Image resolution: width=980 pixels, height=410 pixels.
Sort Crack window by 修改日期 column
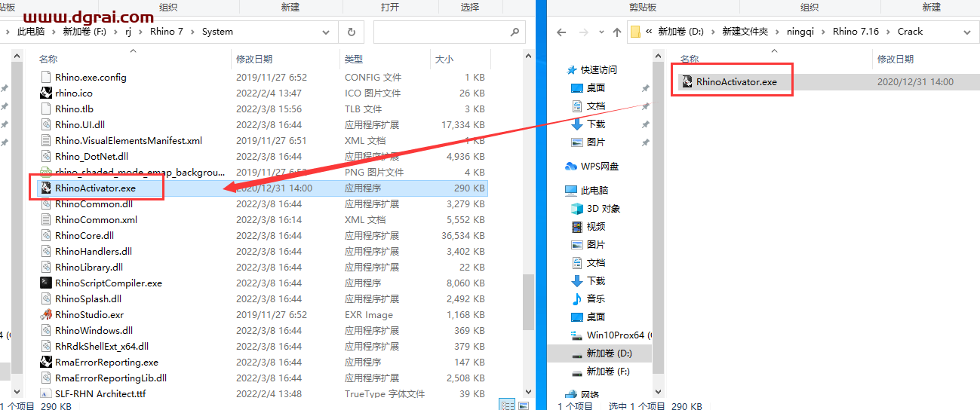[926, 59]
